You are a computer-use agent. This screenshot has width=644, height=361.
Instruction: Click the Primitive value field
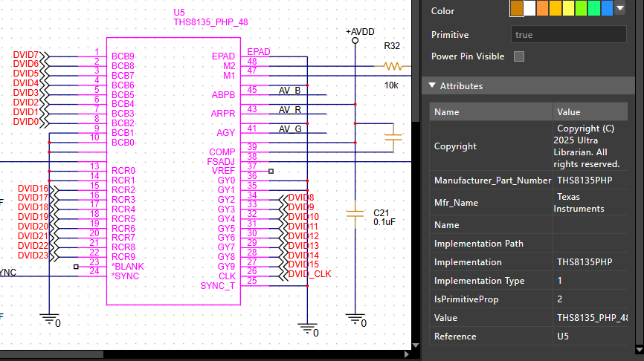(569, 35)
